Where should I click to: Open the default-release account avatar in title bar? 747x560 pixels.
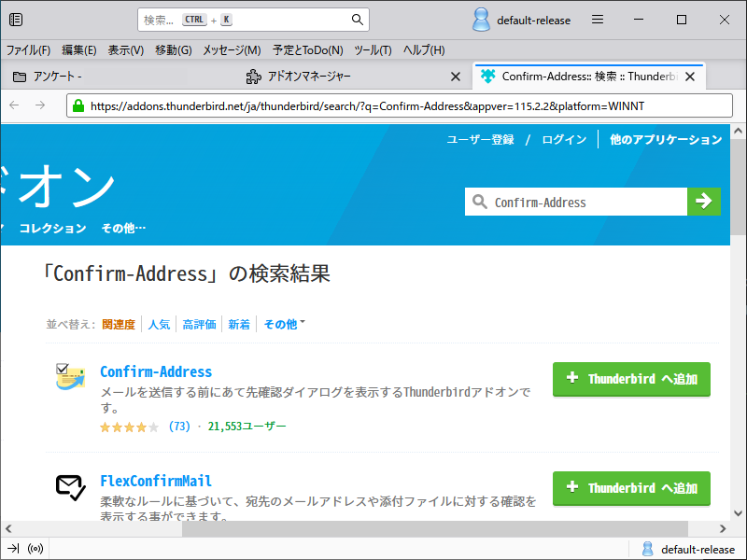pyautogui.click(x=481, y=20)
